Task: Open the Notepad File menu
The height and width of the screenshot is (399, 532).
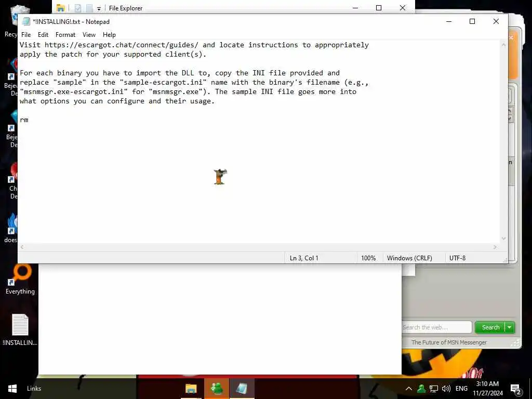Action: [26, 35]
